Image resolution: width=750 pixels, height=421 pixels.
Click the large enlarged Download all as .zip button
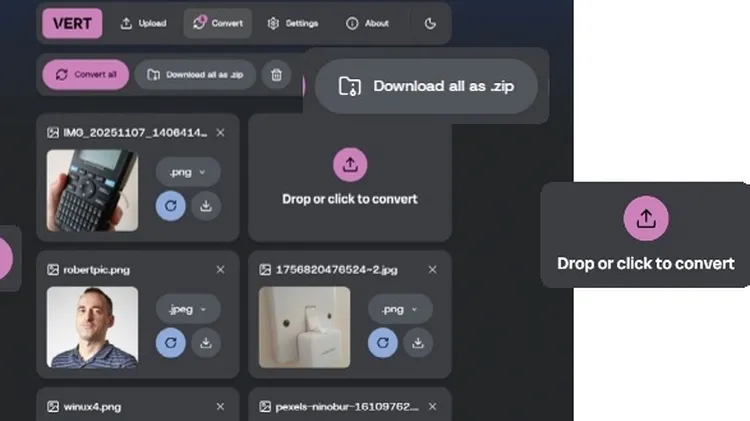tap(427, 86)
